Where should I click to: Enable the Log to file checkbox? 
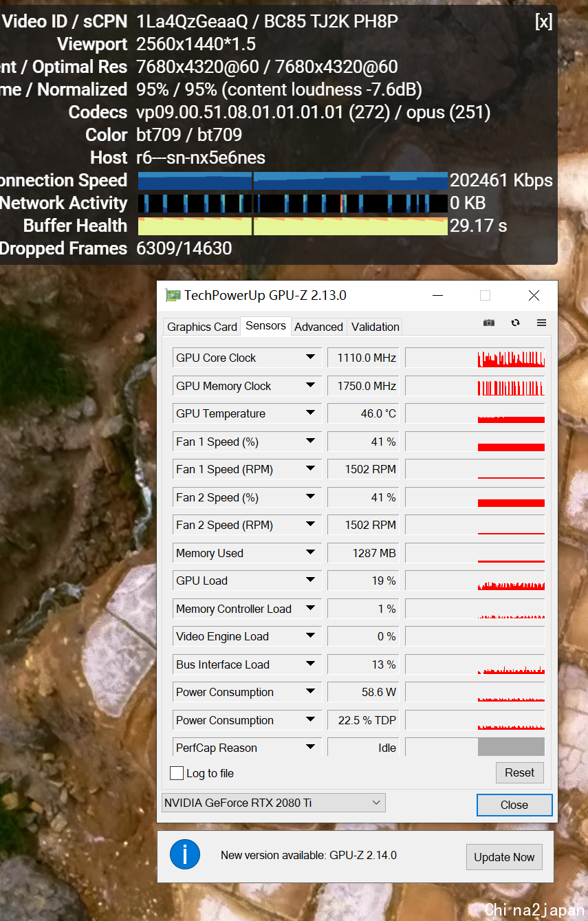coord(177,773)
